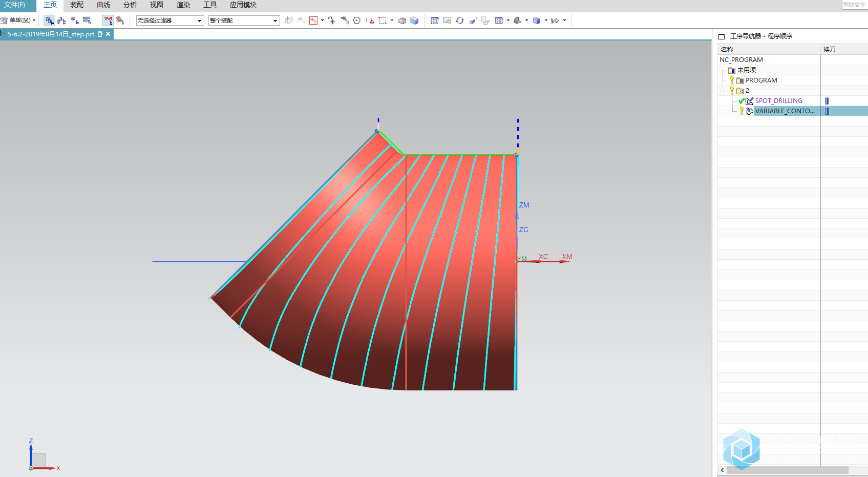Click the greyed assembly cube icon
The image size is (868, 477).
click(289, 20)
